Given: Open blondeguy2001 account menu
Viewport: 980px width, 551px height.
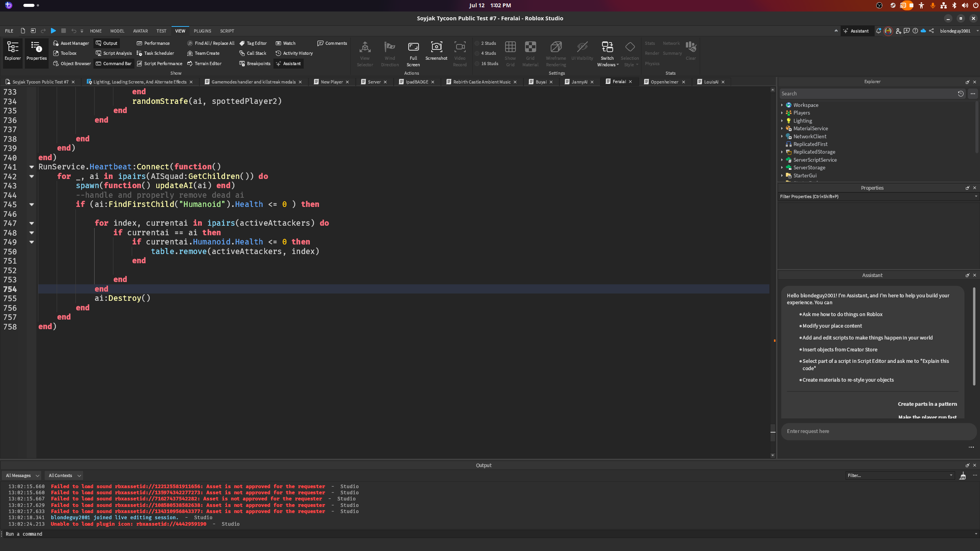Looking at the screenshot, I should click(958, 31).
